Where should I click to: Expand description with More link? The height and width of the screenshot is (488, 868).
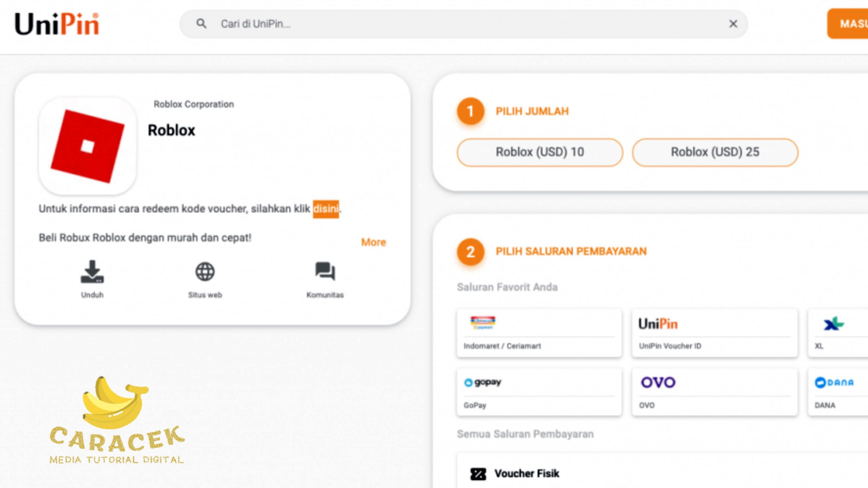pyautogui.click(x=373, y=242)
